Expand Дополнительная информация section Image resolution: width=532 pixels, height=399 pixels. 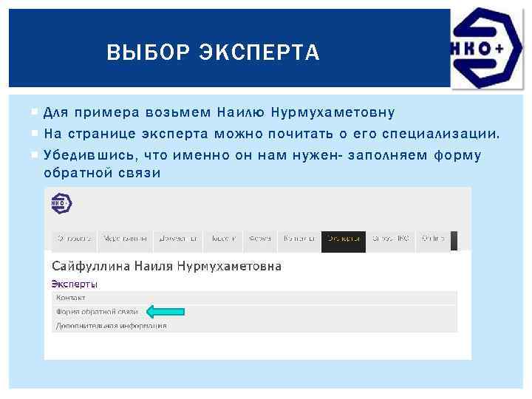coord(254,326)
